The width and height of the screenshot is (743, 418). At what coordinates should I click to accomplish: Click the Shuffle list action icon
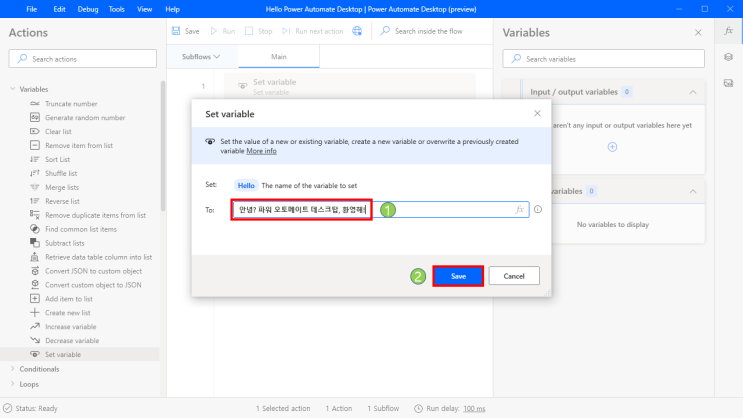(35, 173)
